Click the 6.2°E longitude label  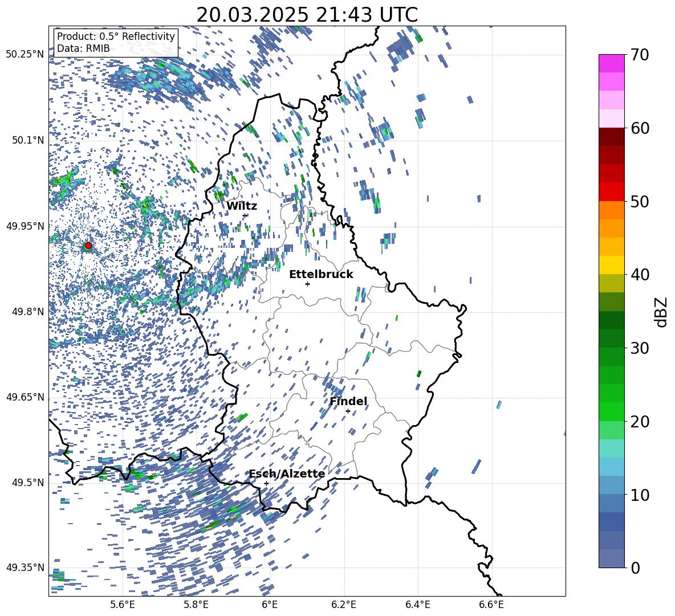point(344,605)
